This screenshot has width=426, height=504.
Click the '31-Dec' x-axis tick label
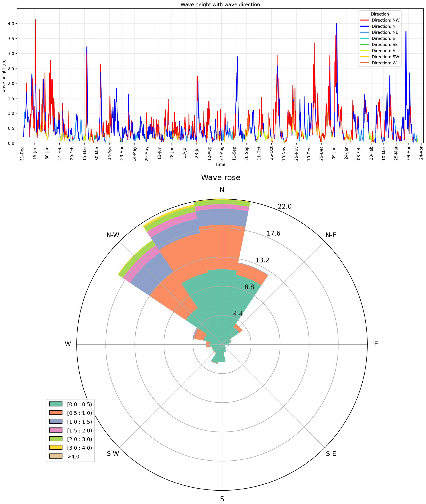pos(22,153)
